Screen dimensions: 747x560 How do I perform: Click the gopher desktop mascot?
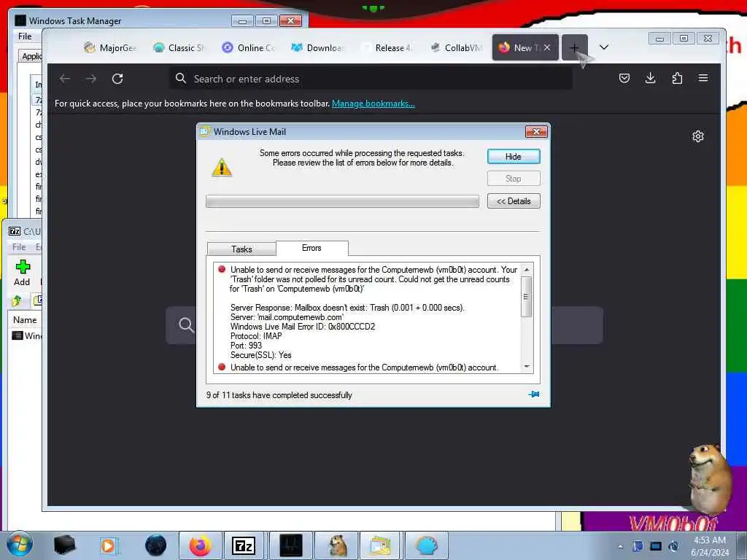coord(708,478)
